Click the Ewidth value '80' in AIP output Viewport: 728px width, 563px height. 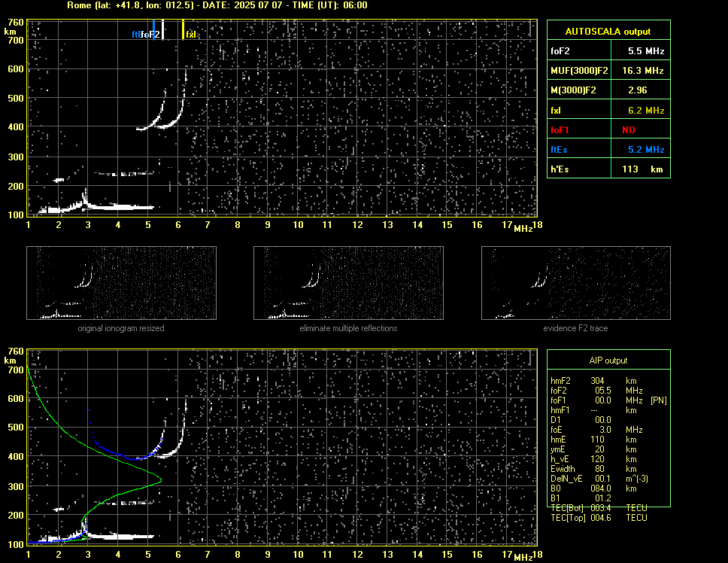pos(599,469)
